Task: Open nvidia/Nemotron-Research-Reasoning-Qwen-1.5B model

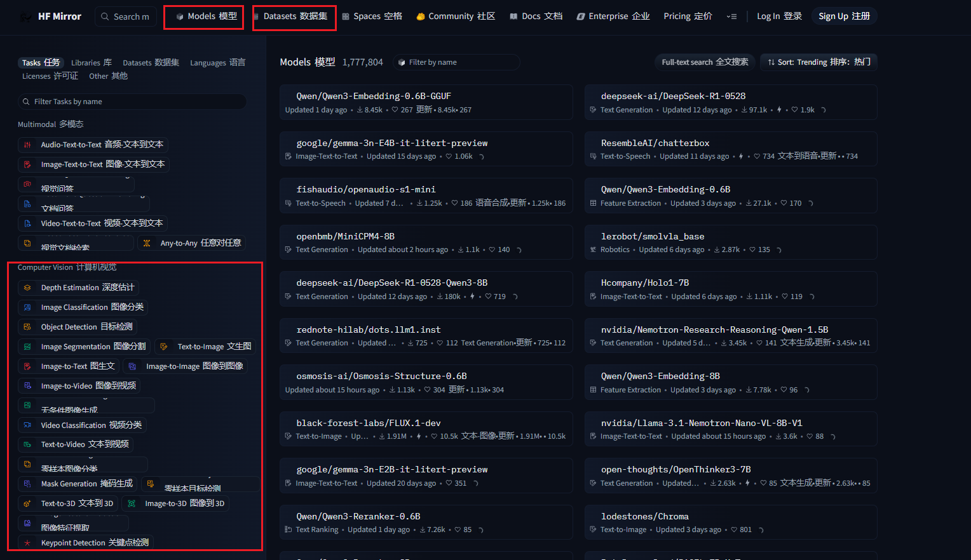Action: pos(731,336)
